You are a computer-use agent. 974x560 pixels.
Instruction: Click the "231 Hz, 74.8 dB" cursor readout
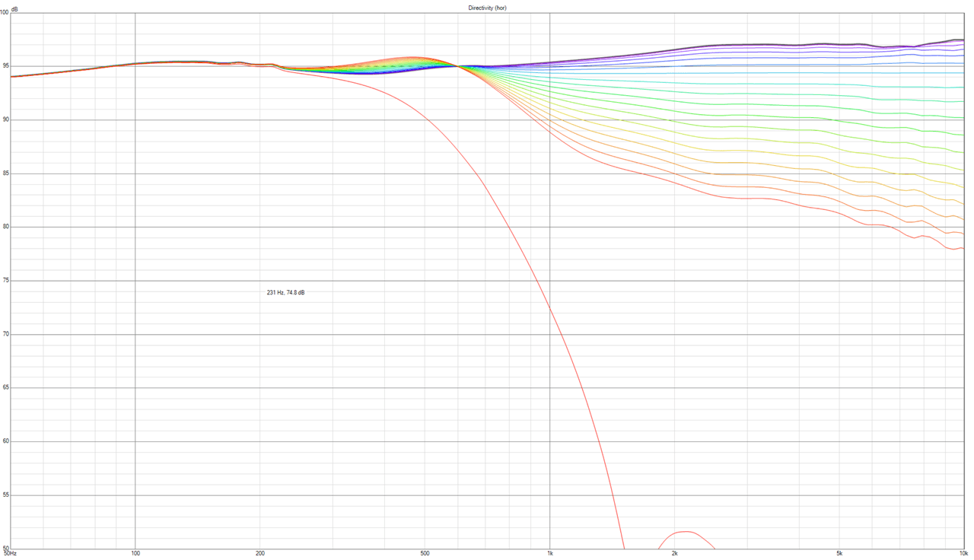coord(285,292)
